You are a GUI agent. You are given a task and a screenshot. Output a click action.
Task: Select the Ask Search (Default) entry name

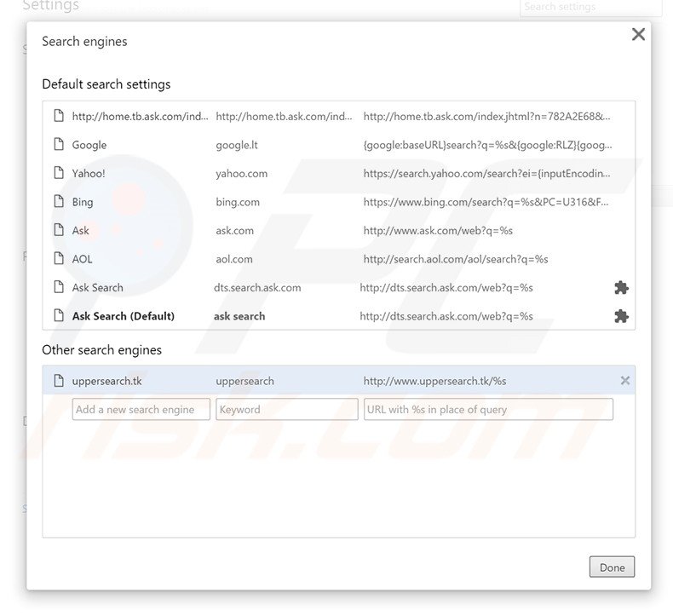[x=124, y=316]
